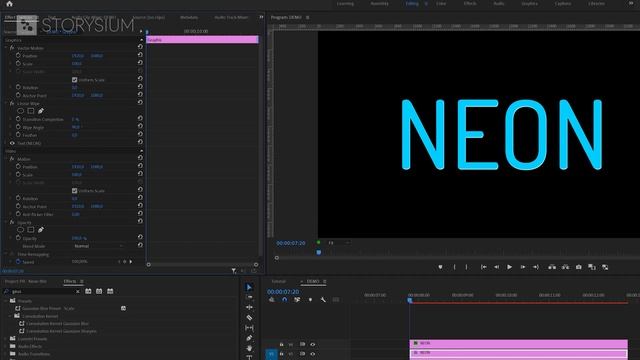Step forward one frame in Program monitor
The height and width of the screenshot is (360, 640).
tap(522, 267)
